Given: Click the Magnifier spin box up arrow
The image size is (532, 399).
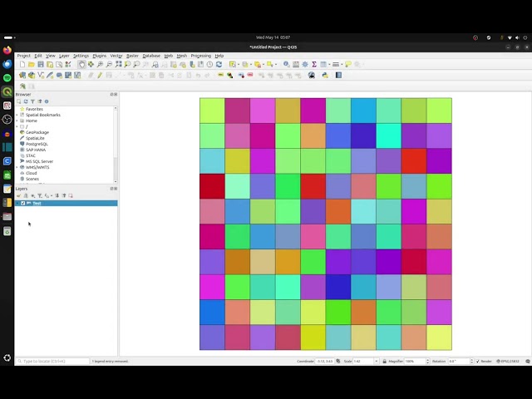Looking at the screenshot, I should 427,360.
